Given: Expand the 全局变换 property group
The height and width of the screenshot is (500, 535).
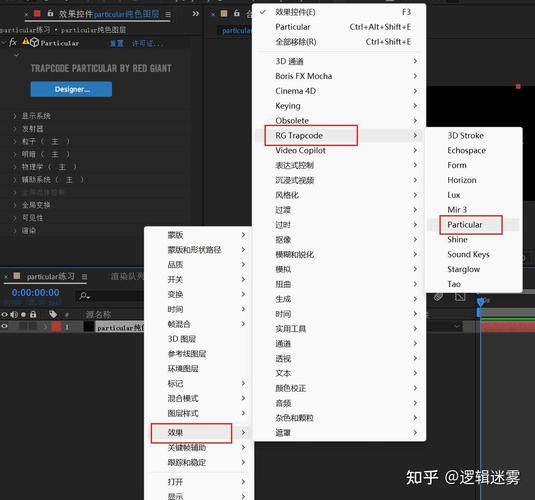Looking at the screenshot, I should 15,205.
